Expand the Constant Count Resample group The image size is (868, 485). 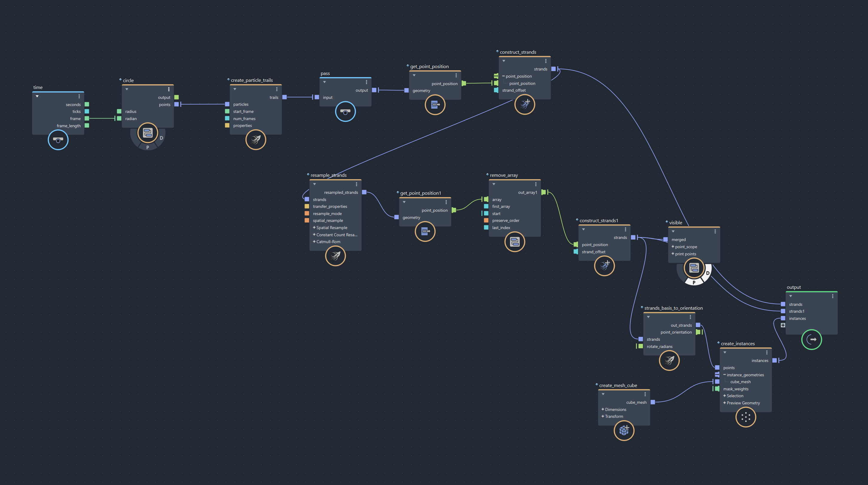coord(314,235)
